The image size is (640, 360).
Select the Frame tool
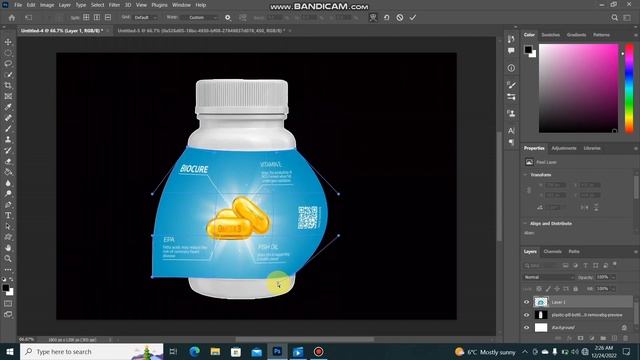(x=8, y=96)
